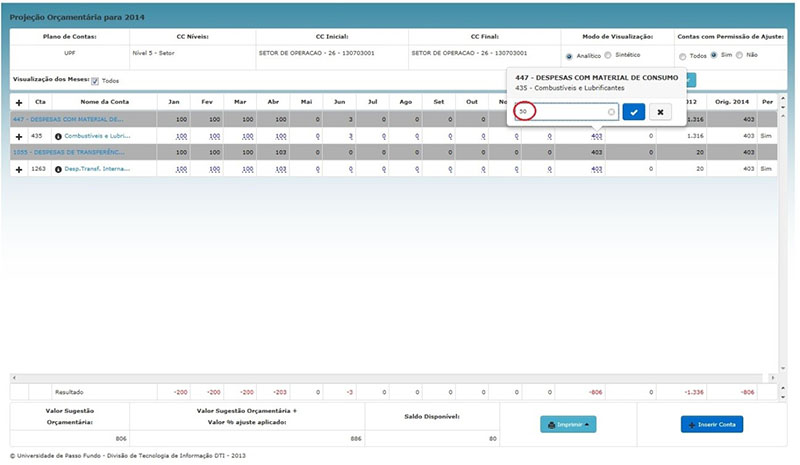Open info icon for Desp.Transf. Interna...
Viewport: 800px width, 465px height.
pos(58,169)
